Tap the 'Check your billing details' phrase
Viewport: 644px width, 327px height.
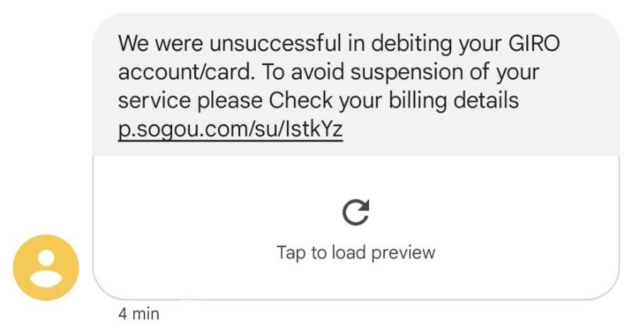(394, 101)
